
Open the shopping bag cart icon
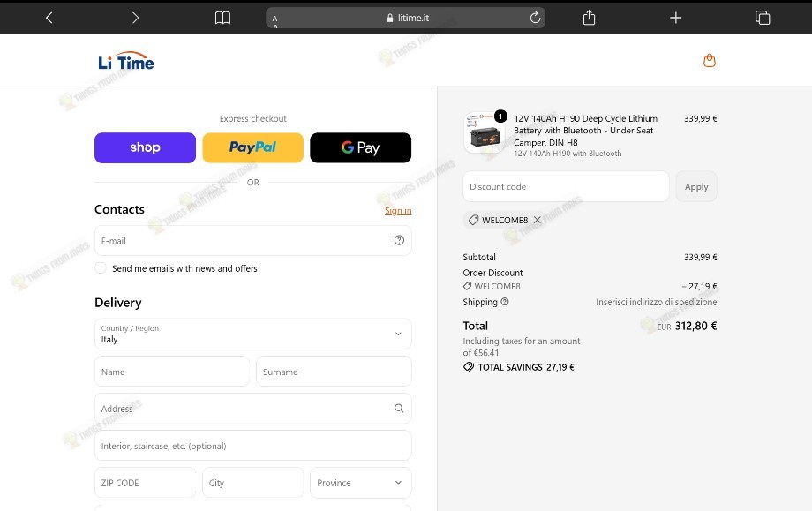709,61
